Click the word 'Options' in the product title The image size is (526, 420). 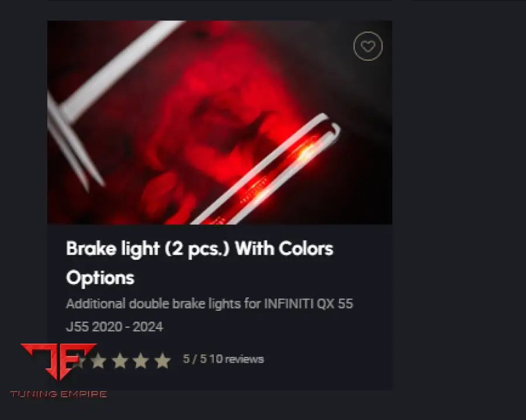pyautogui.click(x=101, y=278)
